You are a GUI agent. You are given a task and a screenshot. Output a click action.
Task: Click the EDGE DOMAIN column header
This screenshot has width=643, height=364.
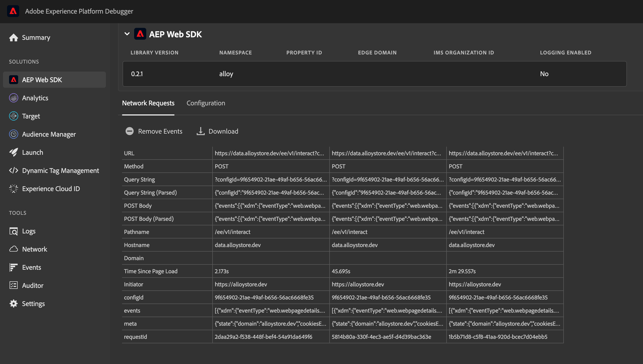tap(377, 53)
